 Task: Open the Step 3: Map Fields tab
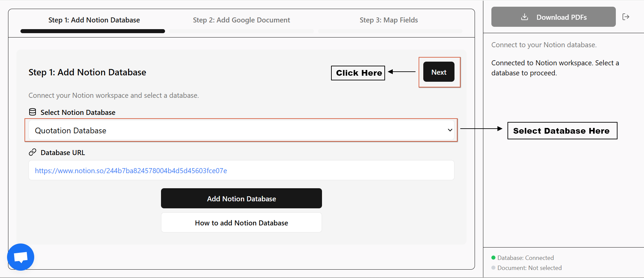(x=388, y=20)
